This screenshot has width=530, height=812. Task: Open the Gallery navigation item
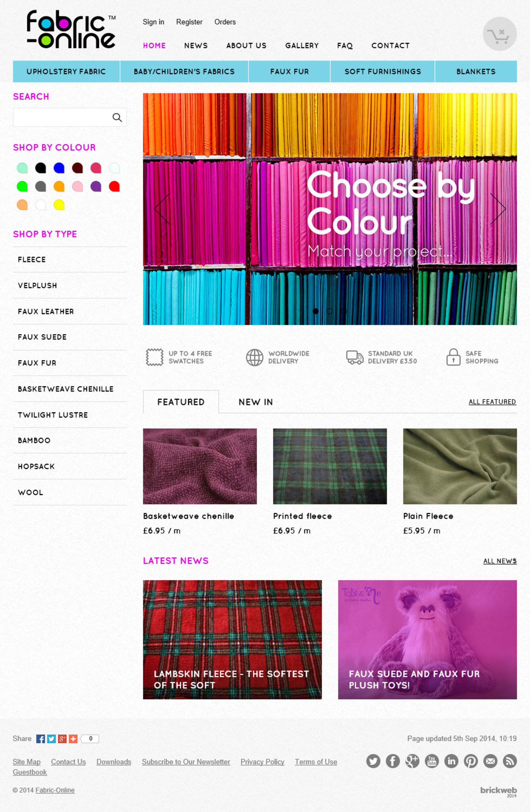coord(302,45)
